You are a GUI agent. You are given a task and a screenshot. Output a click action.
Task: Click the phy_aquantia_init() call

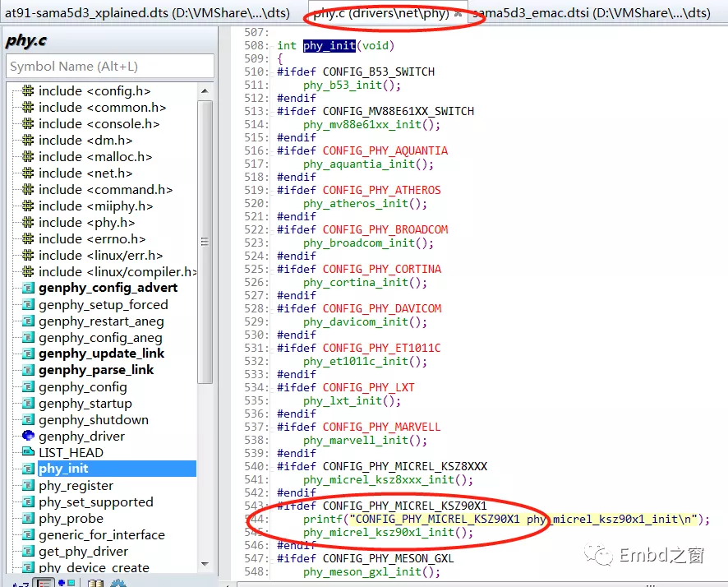[369, 164]
